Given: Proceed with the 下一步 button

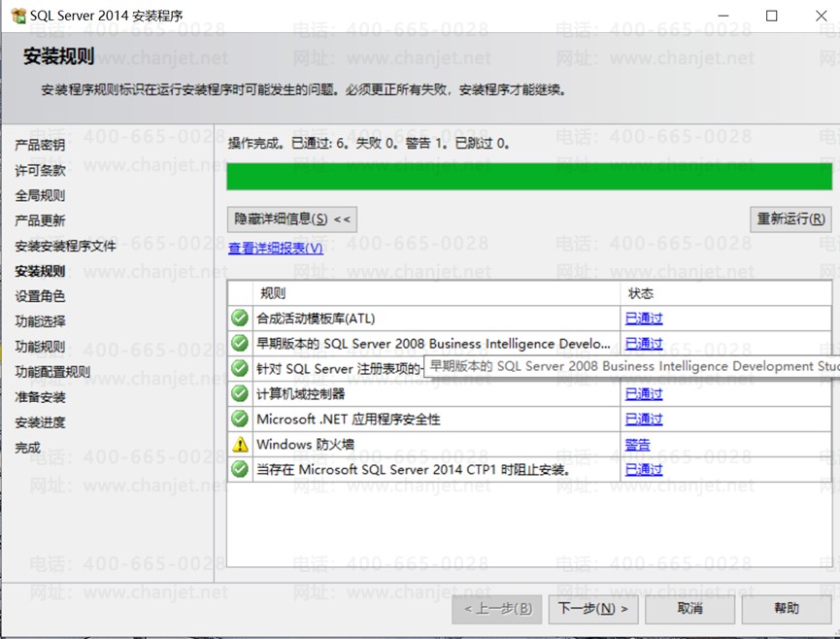Looking at the screenshot, I should (593, 609).
